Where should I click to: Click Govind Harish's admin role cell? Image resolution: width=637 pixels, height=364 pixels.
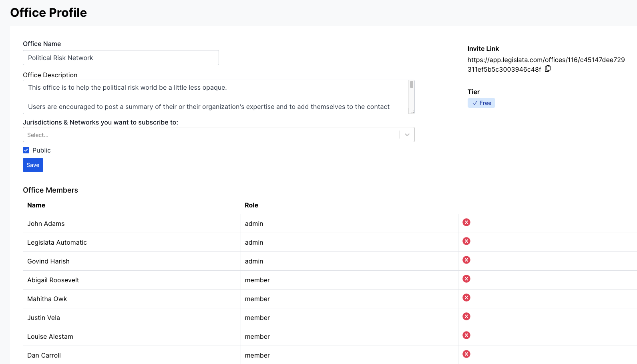350,261
